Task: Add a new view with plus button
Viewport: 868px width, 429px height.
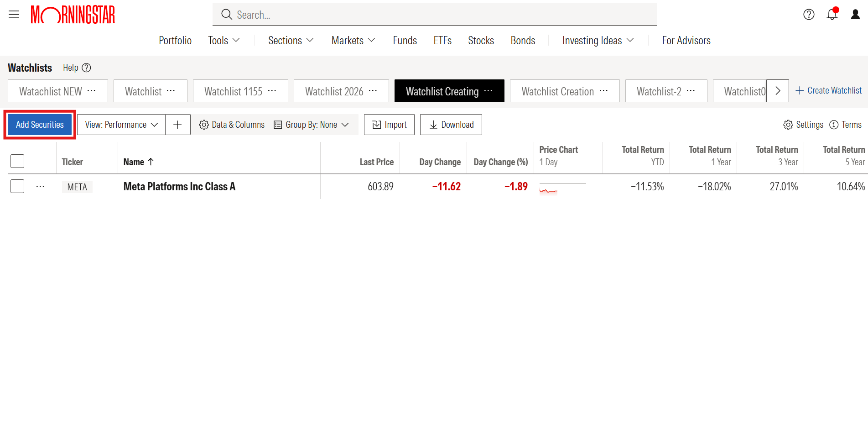Action: (x=178, y=125)
